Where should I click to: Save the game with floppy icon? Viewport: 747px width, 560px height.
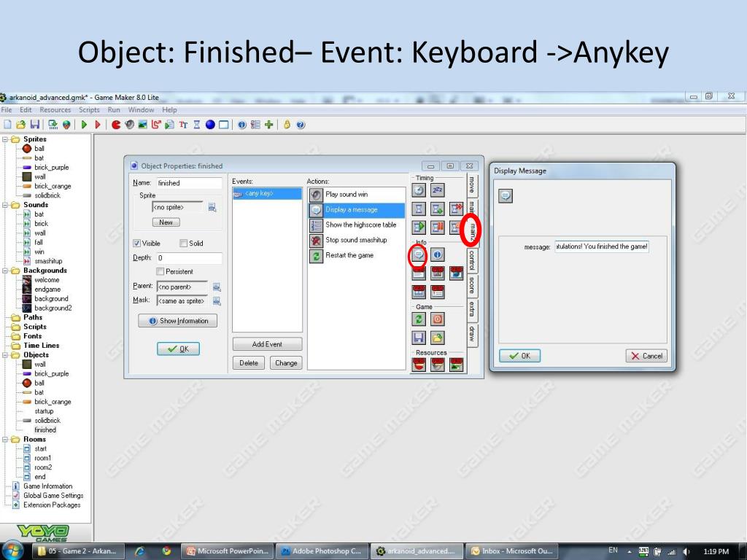point(35,125)
